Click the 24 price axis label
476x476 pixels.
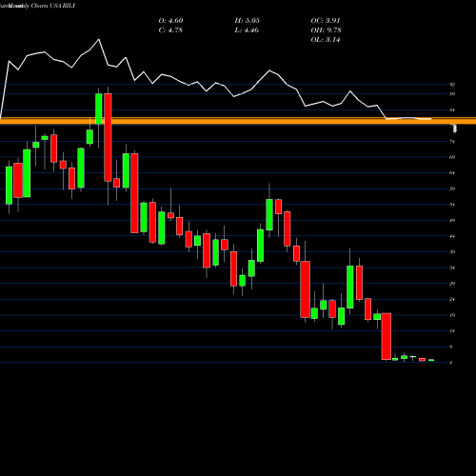452,299
